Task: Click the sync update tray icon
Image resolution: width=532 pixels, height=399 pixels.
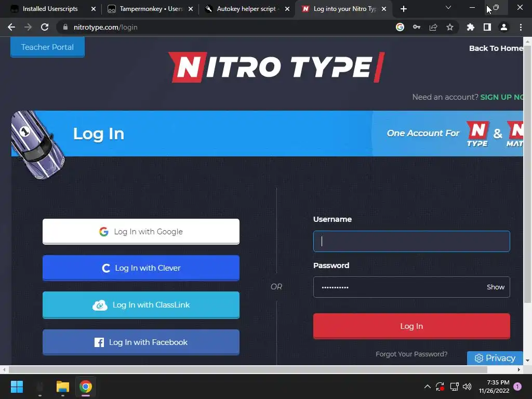Action: (x=440, y=387)
